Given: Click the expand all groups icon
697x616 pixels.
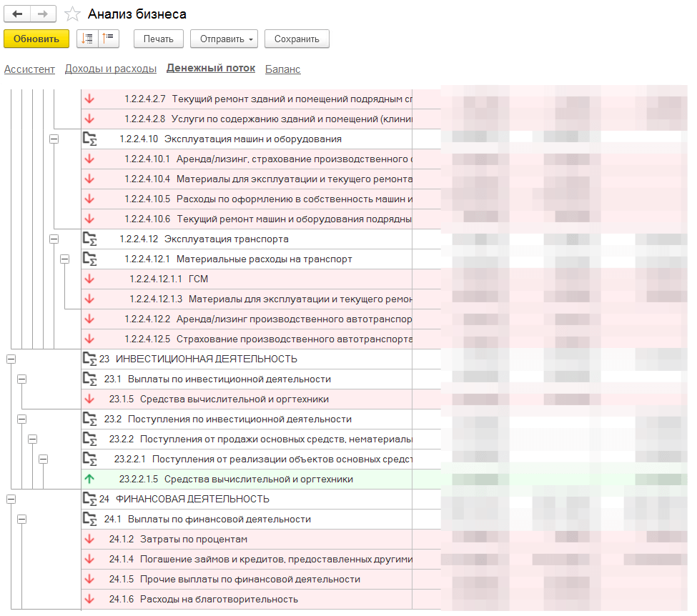Looking at the screenshot, I should point(87,39).
